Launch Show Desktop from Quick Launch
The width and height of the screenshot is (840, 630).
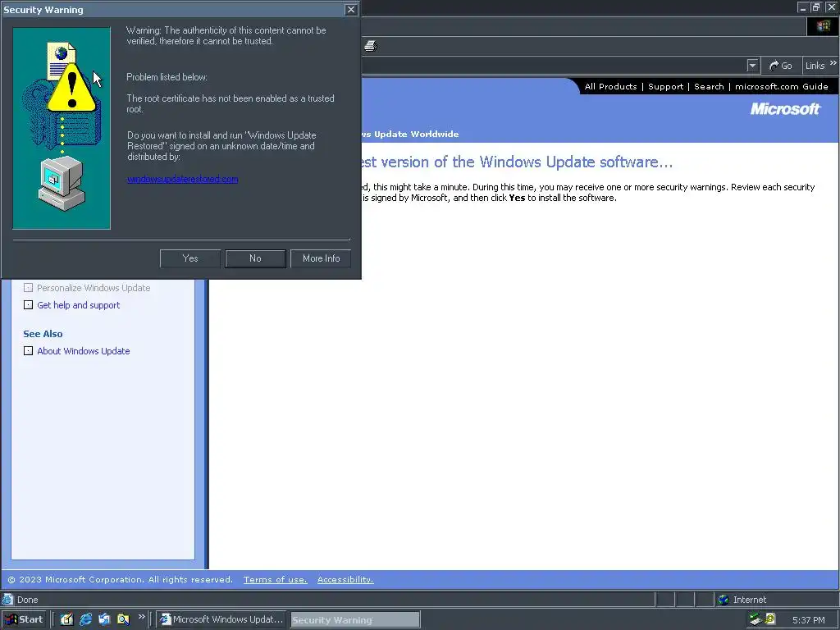click(66, 619)
